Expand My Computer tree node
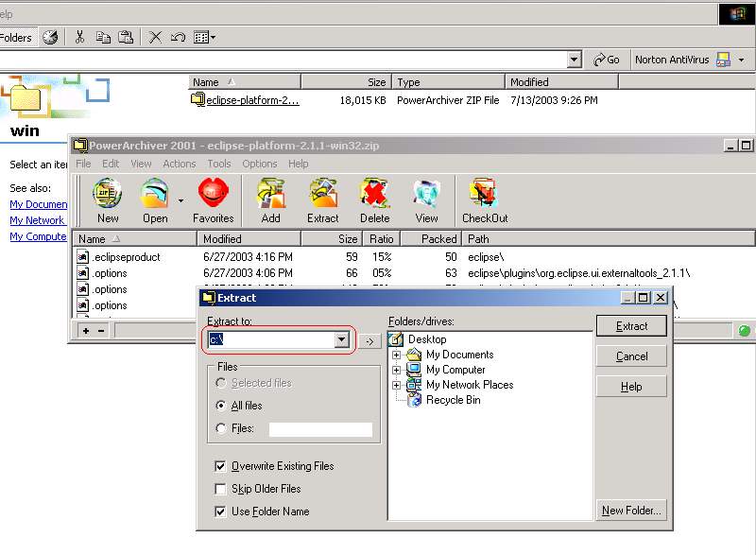 click(x=396, y=370)
